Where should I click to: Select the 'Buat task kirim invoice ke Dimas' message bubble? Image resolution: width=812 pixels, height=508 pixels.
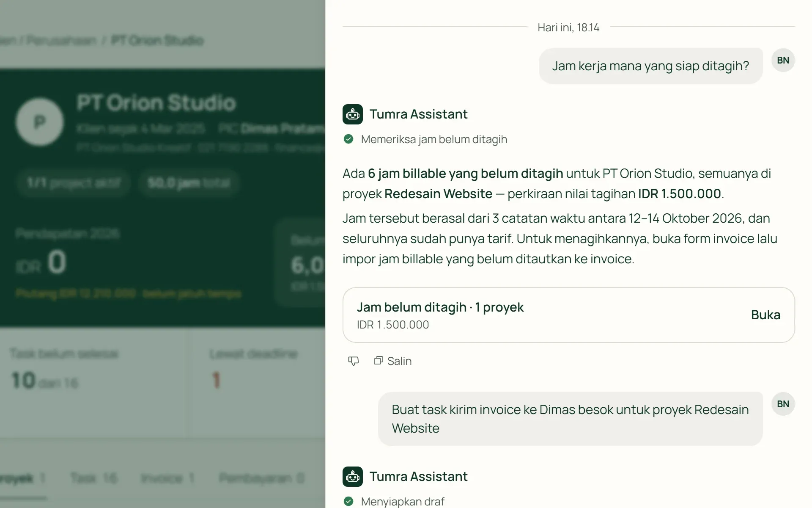coord(570,419)
